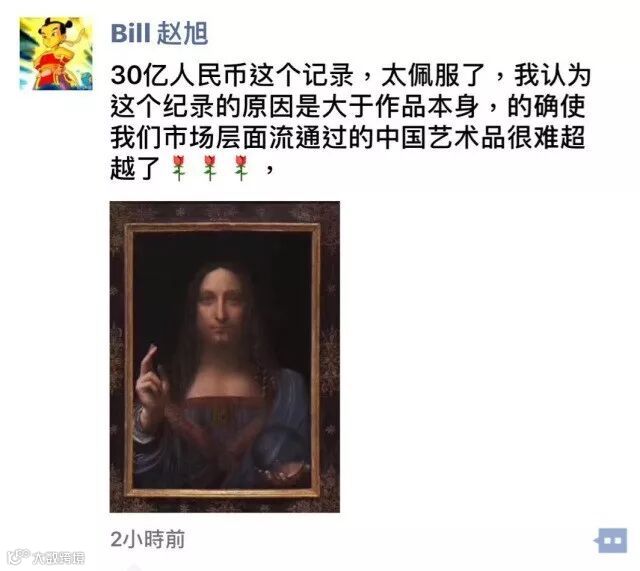The width and height of the screenshot is (640, 571).
Task: Click the raised blessing hand in the painting
Action: coord(151,384)
